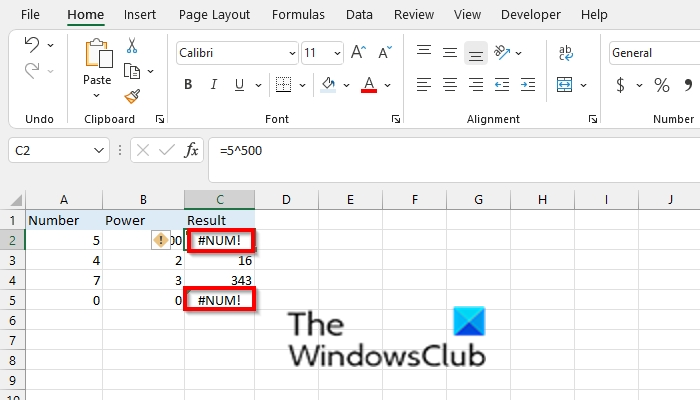Select row 3 header
Screen dimensions: 700x400
pyautogui.click(x=12, y=260)
